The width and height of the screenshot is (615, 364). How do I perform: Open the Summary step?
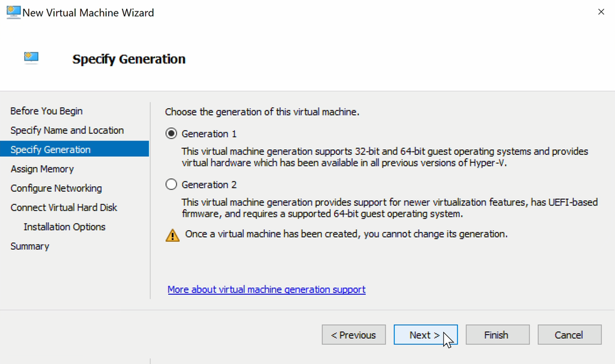[29, 246]
